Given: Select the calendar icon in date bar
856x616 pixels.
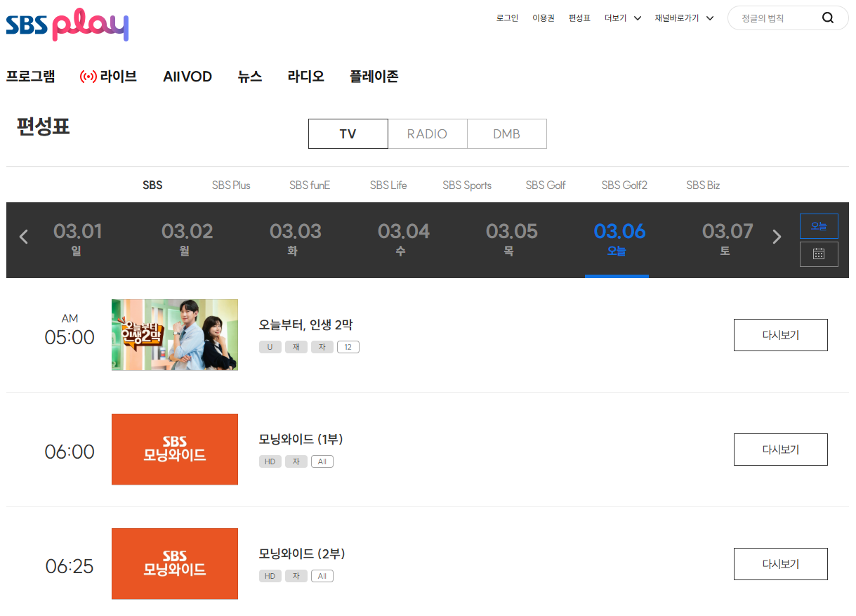Looking at the screenshot, I should [x=819, y=254].
